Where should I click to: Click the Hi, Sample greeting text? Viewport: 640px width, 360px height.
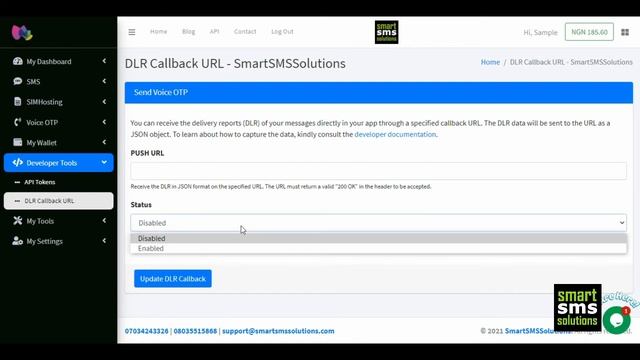coord(540,32)
